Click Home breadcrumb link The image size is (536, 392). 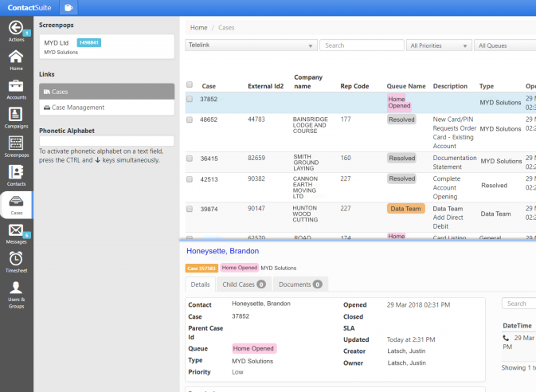[199, 28]
